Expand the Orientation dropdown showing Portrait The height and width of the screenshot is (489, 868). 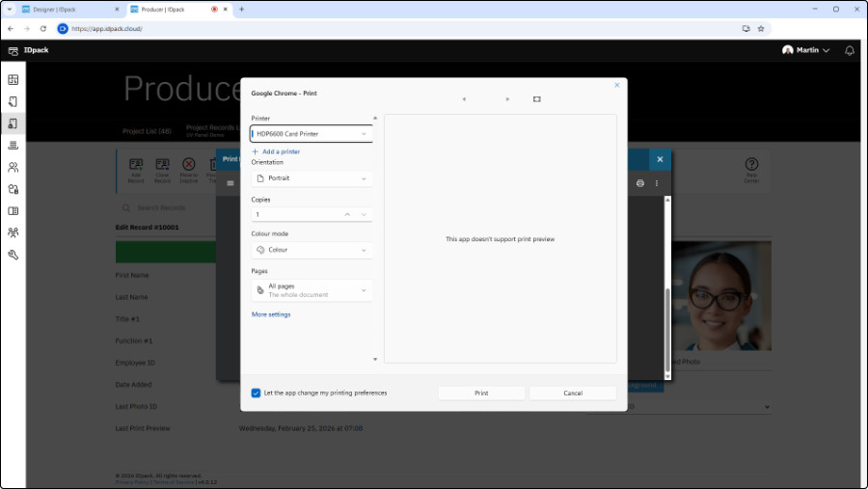(x=312, y=178)
